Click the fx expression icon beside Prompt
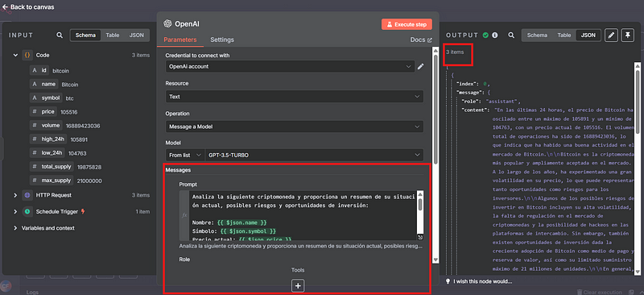 click(x=184, y=215)
